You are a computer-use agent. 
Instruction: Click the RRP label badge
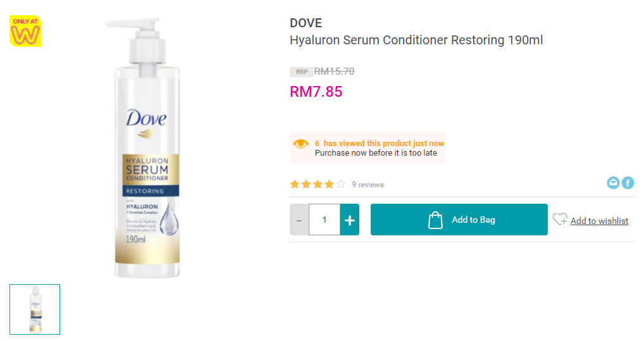coord(302,72)
